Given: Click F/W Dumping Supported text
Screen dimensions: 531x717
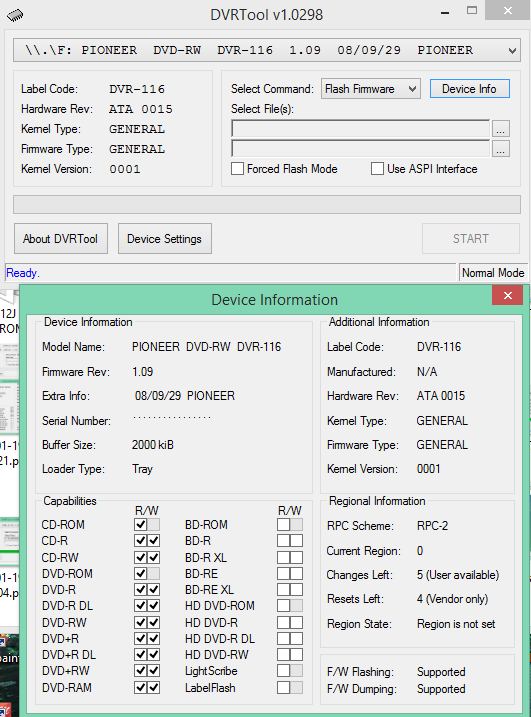Looking at the screenshot, I should [441, 689].
